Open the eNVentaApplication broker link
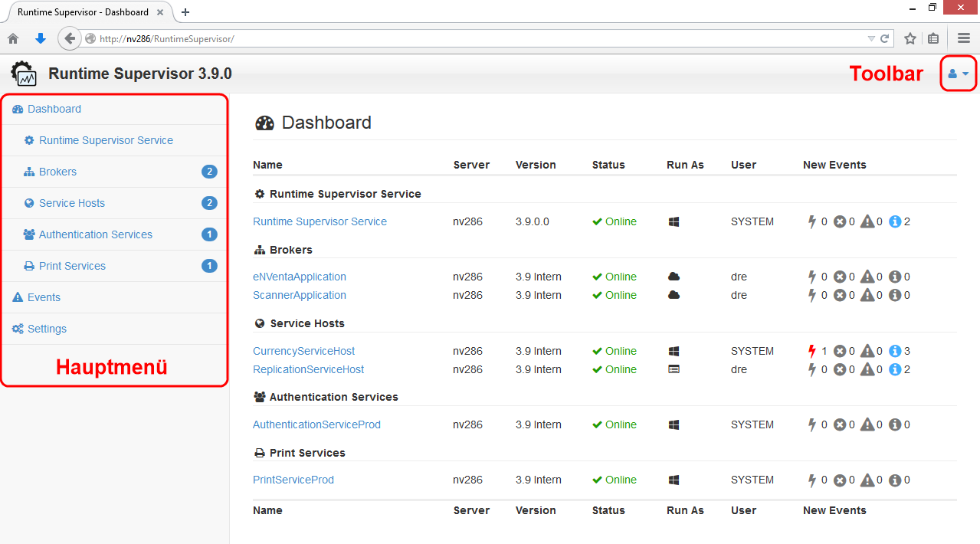980x544 pixels. click(300, 277)
